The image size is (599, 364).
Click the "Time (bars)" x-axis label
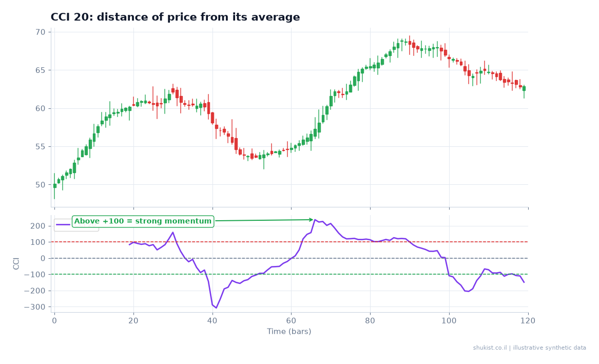point(289,332)
